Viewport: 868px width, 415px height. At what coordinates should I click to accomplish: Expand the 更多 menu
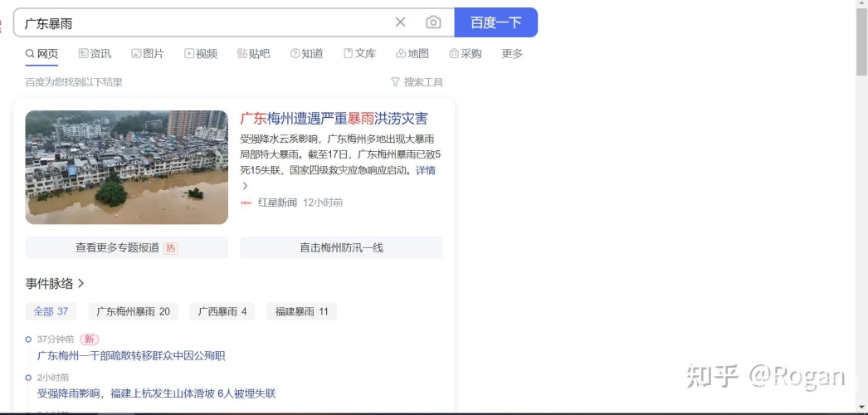pos(512,54)
